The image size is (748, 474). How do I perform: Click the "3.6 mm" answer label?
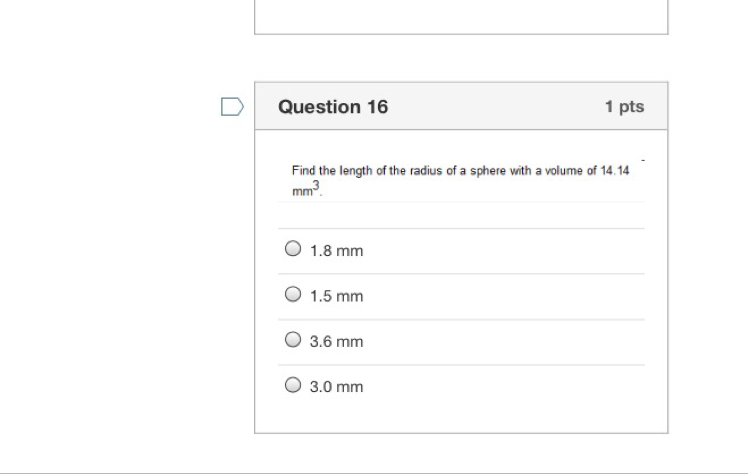click(336, 341)
